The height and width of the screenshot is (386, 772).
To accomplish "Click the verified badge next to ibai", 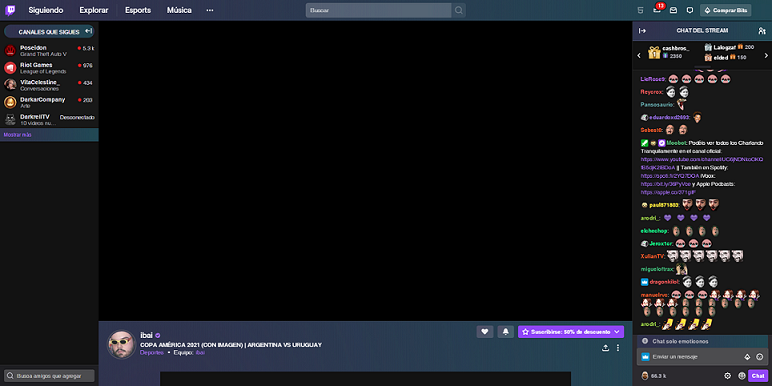I will click(x=158, y=335).
